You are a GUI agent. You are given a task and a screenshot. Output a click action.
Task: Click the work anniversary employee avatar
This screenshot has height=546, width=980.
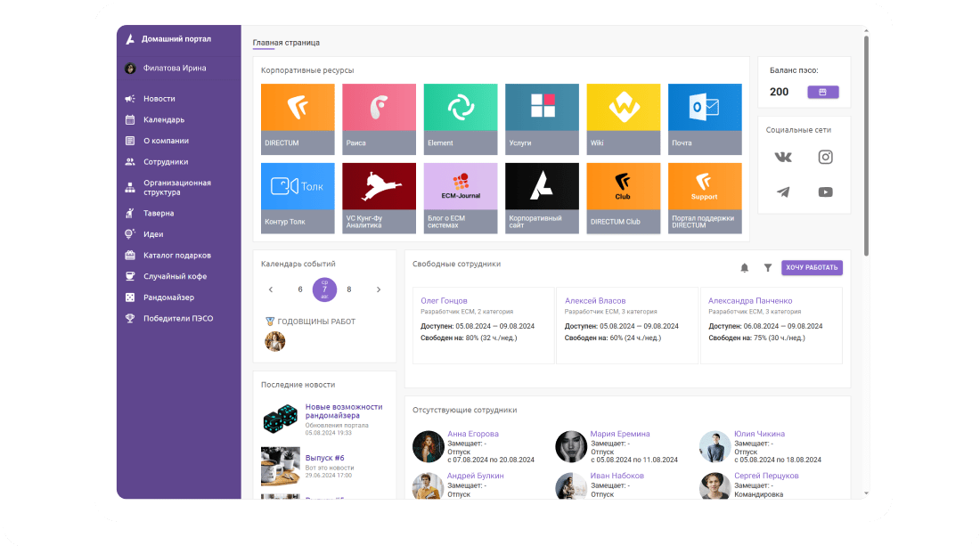tap(275, 341)
